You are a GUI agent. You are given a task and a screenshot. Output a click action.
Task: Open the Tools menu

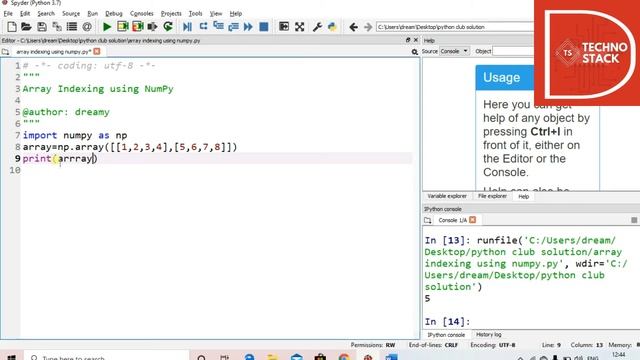coord(195,13)
